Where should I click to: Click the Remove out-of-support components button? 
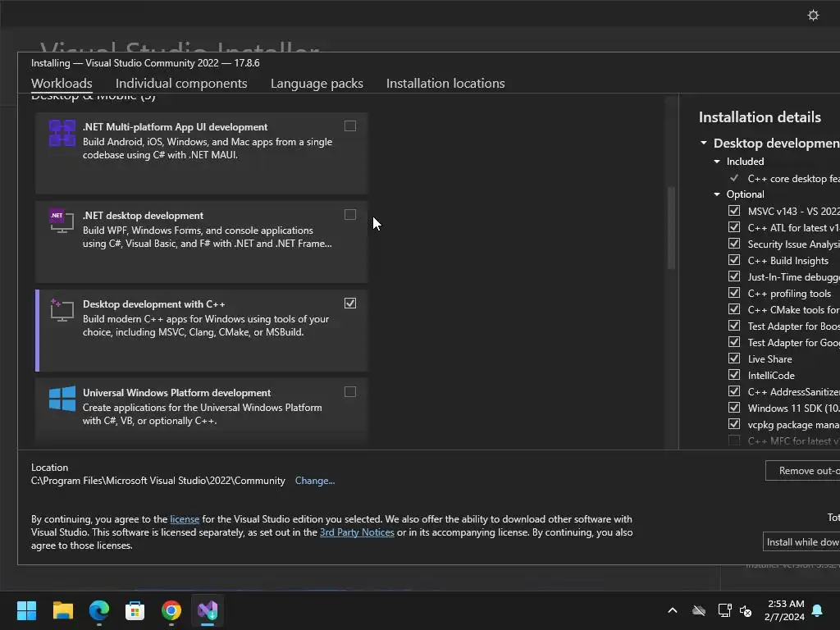pyautogui.click(x=802, y=470)
